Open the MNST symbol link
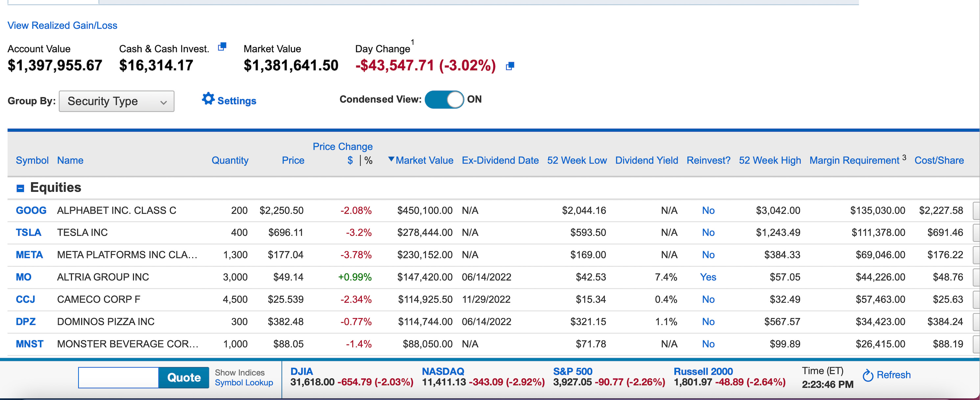Viewport: 980px width, 400px height. click(x=30, y=344)
